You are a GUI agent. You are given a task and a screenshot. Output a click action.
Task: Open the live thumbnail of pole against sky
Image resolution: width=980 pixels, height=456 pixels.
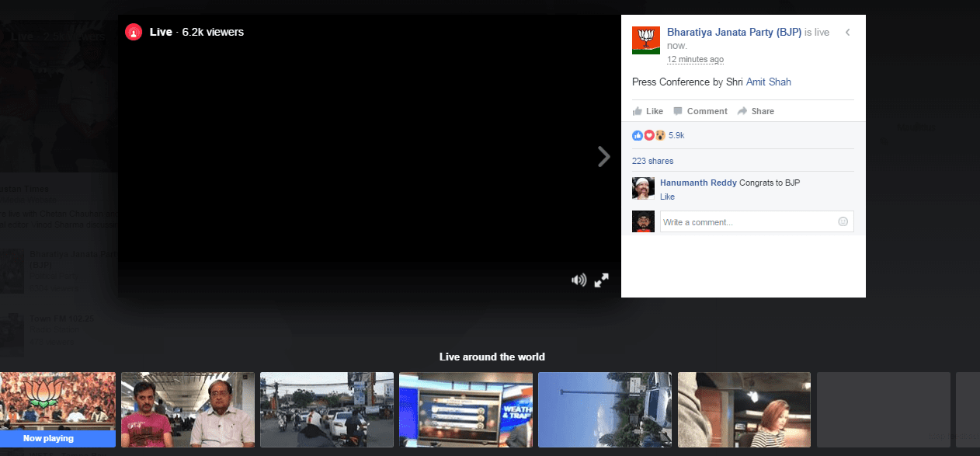click(605, 409)
